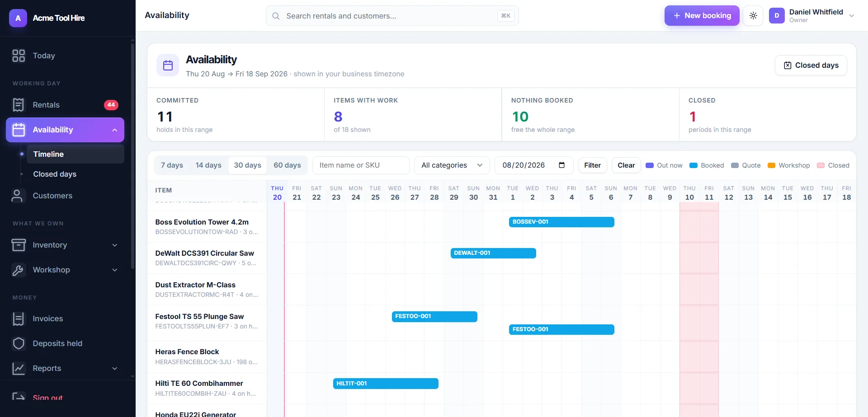Click the BOSSEV-001 booking bar
868x417 pixels.
click(561, 222)
